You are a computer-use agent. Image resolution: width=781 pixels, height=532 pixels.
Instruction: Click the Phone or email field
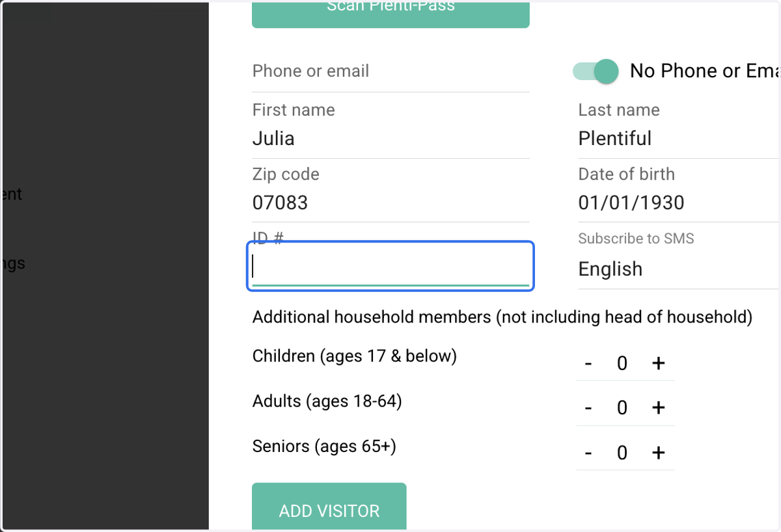pos(390,71)
